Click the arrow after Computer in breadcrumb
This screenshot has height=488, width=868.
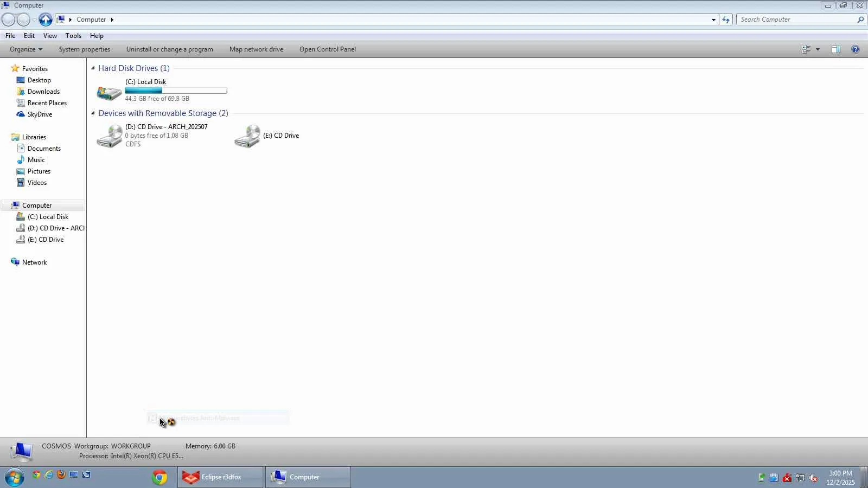point(112,20)
